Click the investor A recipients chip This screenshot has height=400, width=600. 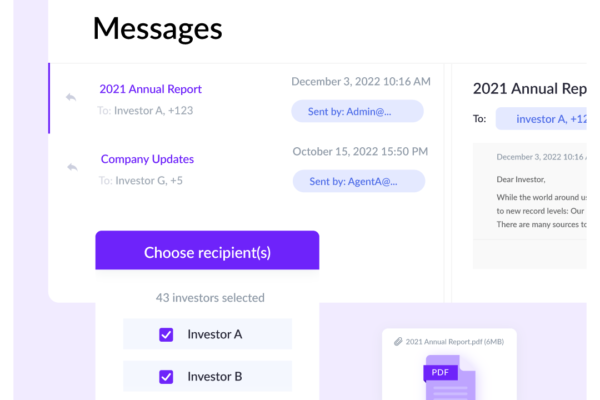[x=541, y=119]
